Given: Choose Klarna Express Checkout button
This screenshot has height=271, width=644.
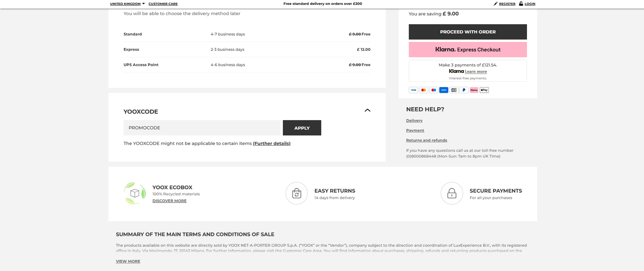Looking at the screenshot, I should click(x=468, y=50).
